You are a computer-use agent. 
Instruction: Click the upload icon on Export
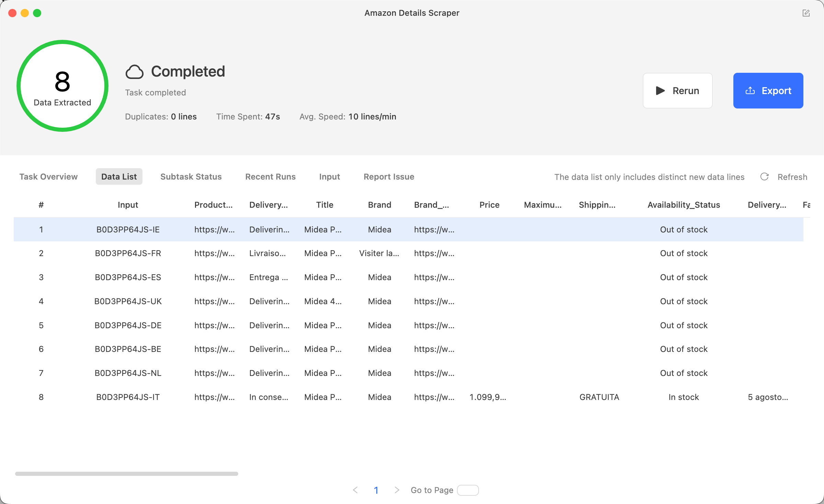click(x=750, y=91)
